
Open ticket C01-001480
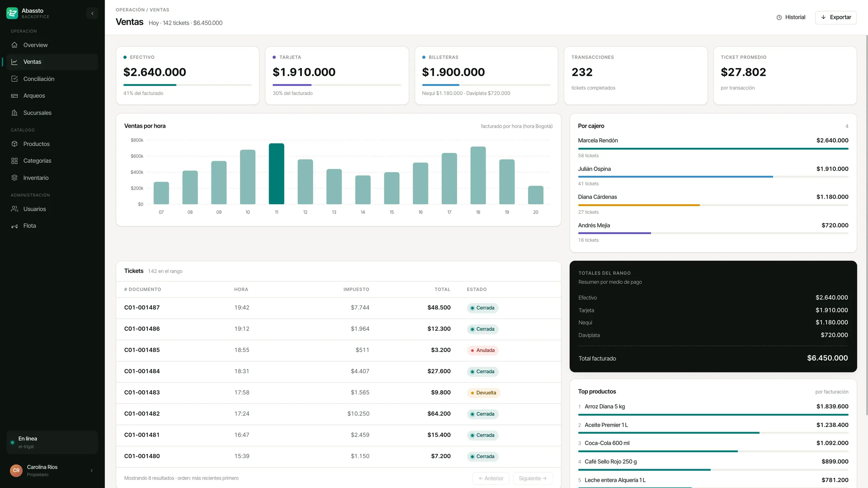tap(339, 456)
